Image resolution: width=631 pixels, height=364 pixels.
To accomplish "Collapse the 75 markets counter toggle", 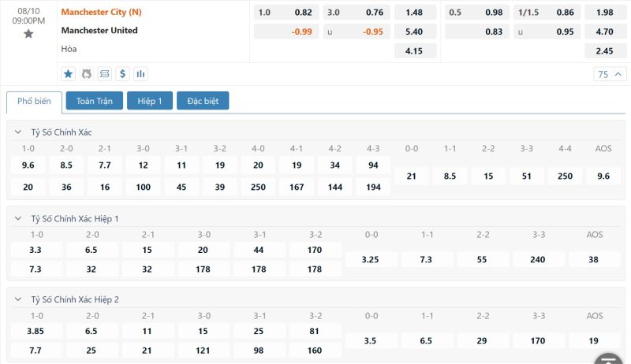I will (x=610, y=74).
